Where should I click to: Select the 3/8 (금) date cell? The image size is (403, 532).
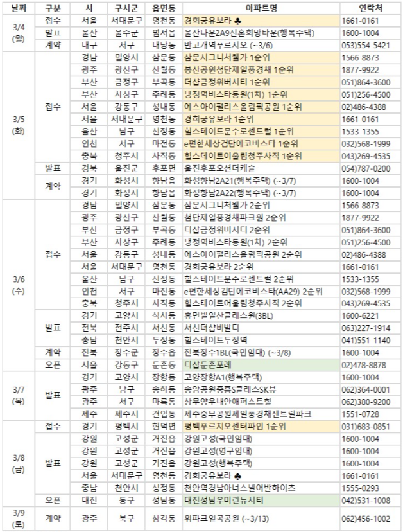[19, 463]
